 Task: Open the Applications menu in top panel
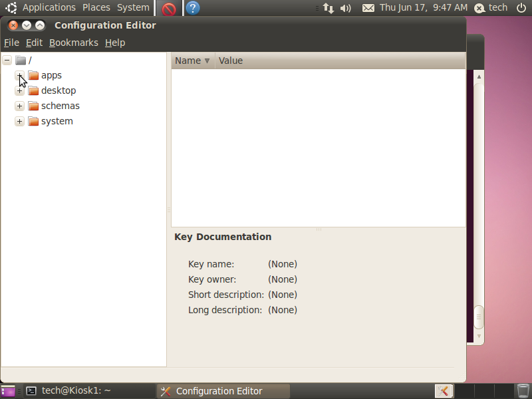pyautogui.click(x=49, y=7)
